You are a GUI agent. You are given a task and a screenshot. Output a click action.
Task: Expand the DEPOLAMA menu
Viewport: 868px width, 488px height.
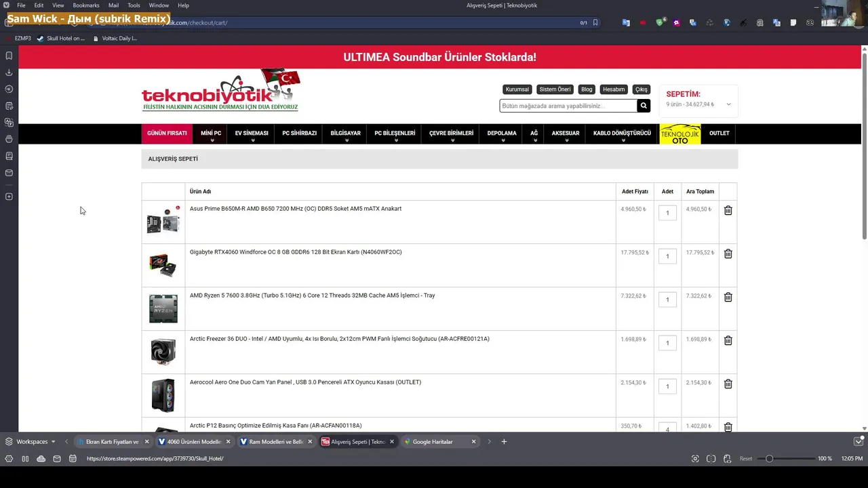(502, 134)
